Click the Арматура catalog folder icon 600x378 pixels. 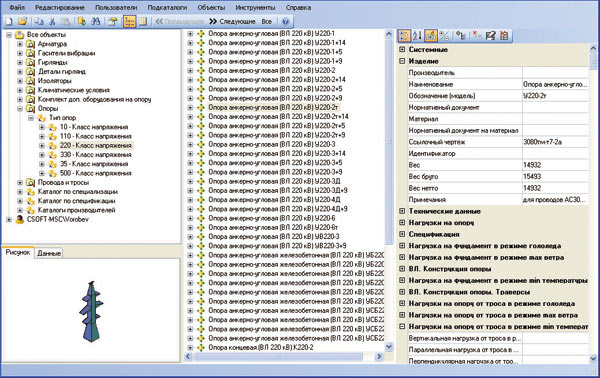pos(30,44)
